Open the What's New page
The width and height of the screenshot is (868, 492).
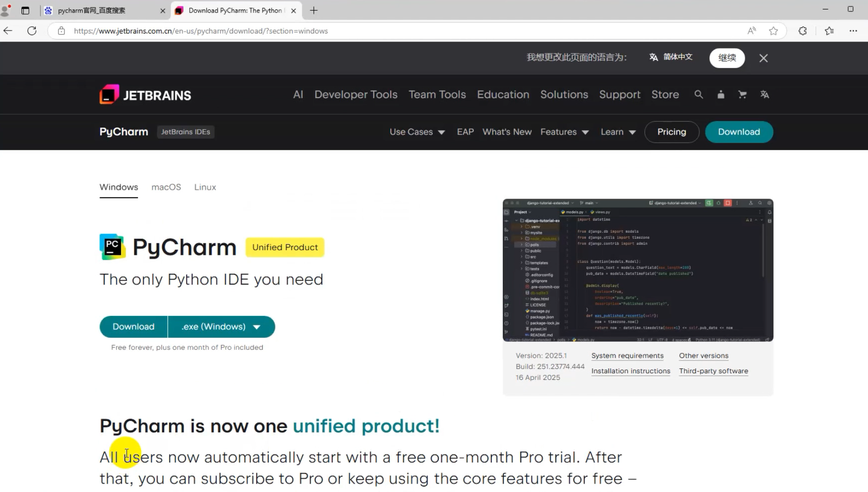pyautogui.click(x=507, y=132)
